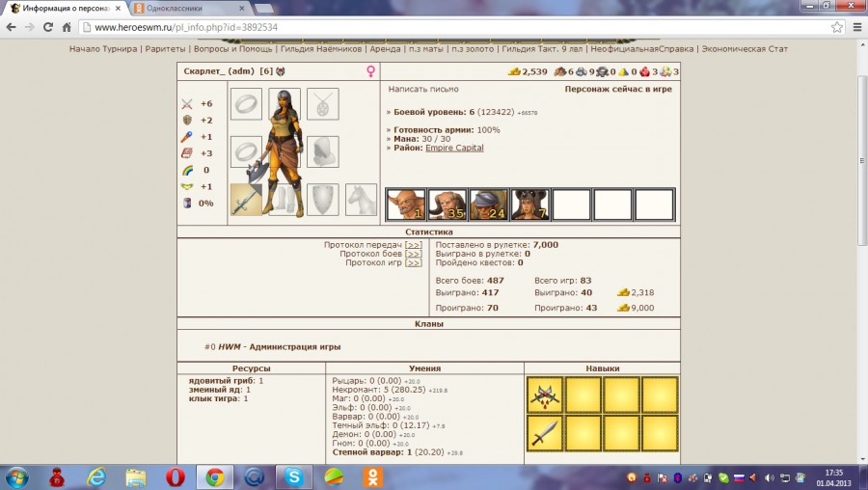Viewport: 868px width, 490px height.
Task: Click the sword skill icon
Action: pos(545,433)
